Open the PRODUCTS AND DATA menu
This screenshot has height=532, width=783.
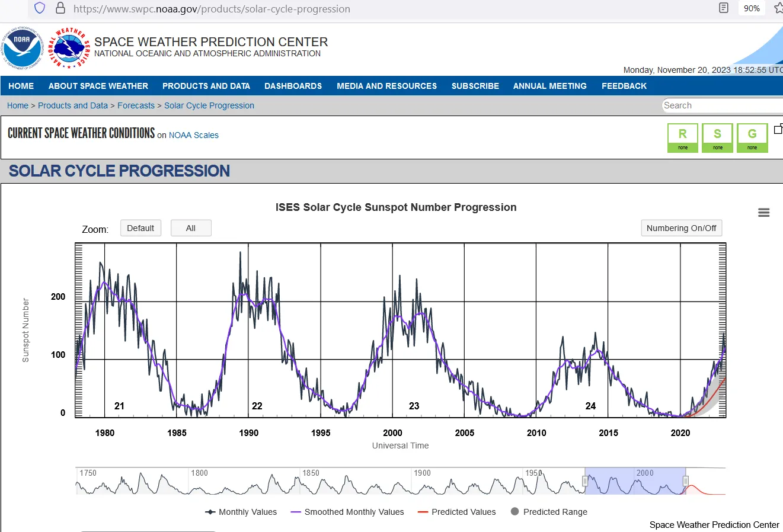click(x=206, y=86)
